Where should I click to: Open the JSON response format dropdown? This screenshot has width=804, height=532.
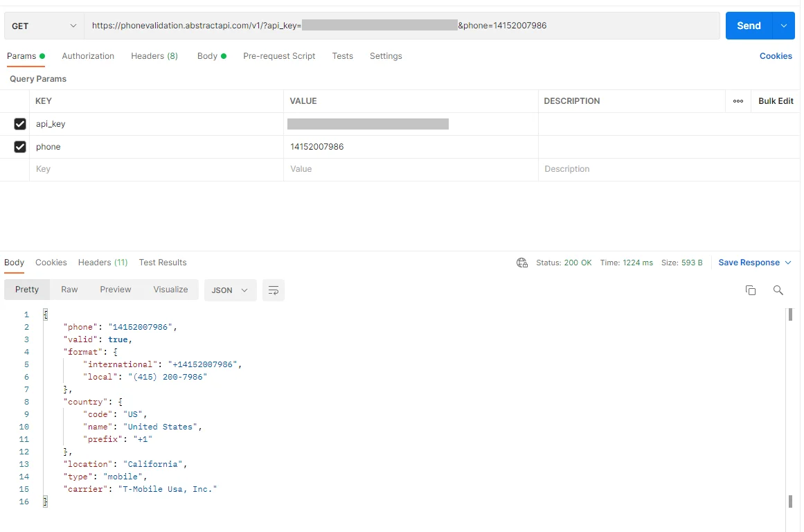[x=230, y=290]
